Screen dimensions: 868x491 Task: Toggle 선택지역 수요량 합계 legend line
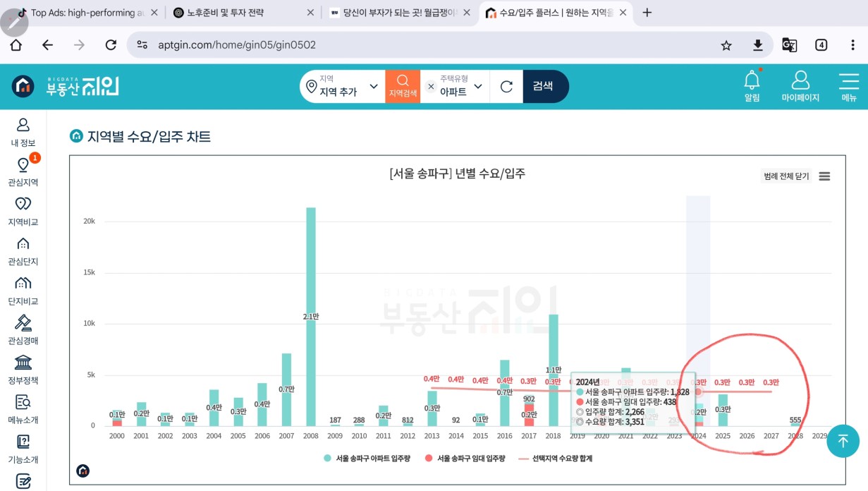tap(556, 458)
